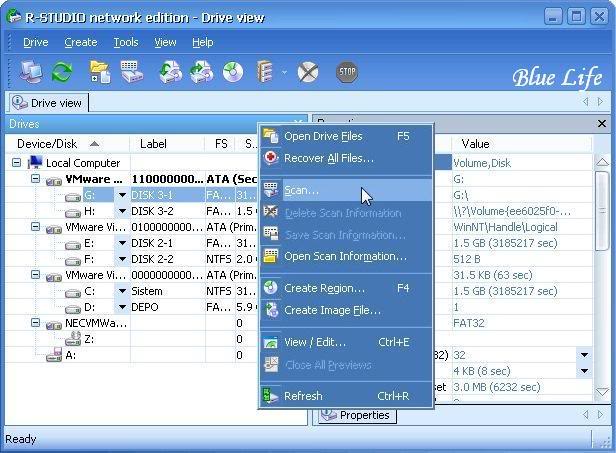The image size is (616, 453).
Task: Click the STOP sign toolbar icon
Action: click(x=347, y=72)
